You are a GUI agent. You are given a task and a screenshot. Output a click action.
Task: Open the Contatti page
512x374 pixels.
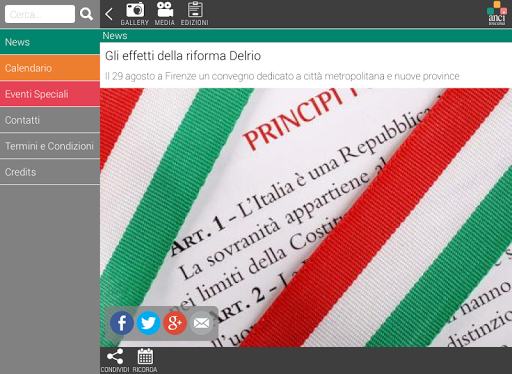click(50, 120)
